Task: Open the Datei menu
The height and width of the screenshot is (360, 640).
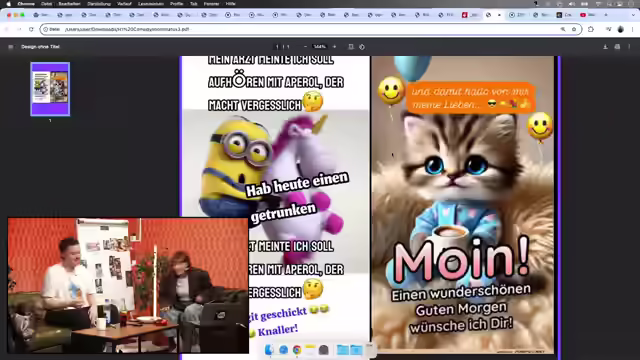Action: pos(47,4)
